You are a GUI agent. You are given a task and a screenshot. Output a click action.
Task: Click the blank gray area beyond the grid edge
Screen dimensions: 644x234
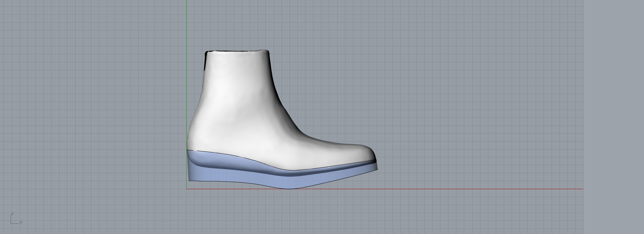[615, 117]
